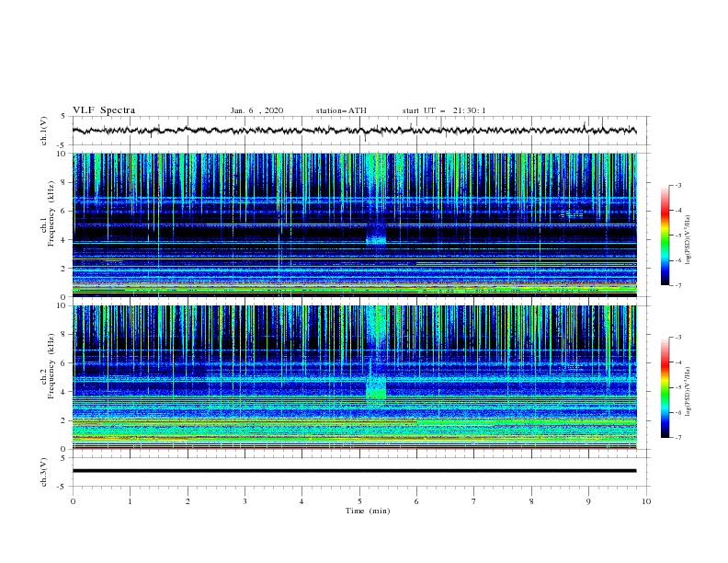Click the "ch.3(V)" axis label
The image size is (728, 563).
tap(44, 472)
